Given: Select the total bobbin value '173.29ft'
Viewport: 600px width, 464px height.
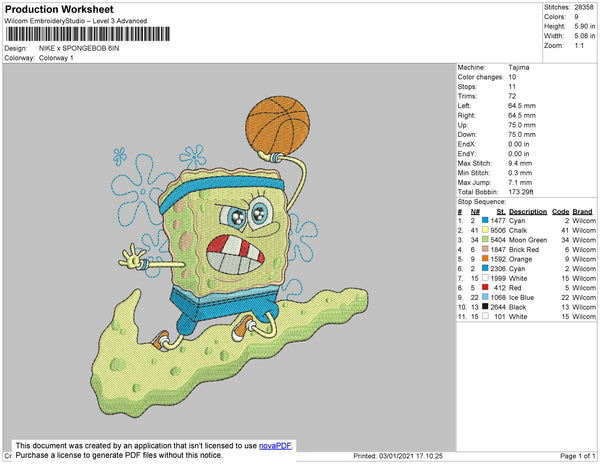Looking at the screenshot, I should pyautogui.click(x=521, y=192).
